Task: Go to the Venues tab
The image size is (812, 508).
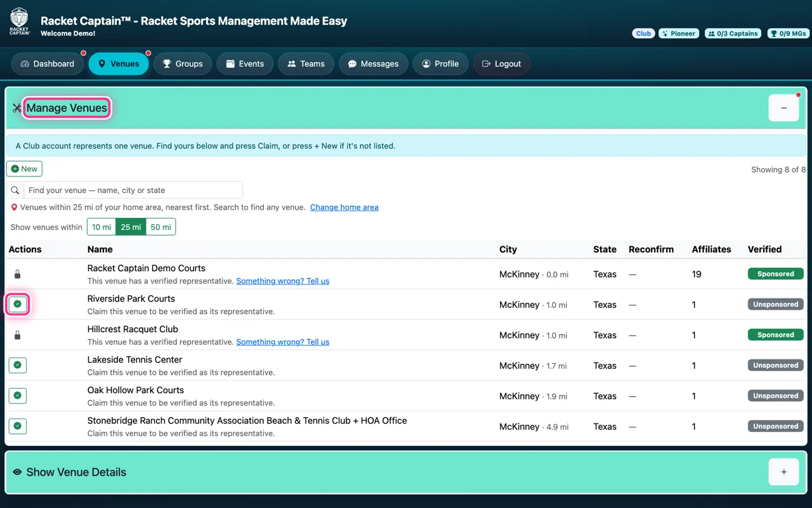Action: (x=119, y=63)
